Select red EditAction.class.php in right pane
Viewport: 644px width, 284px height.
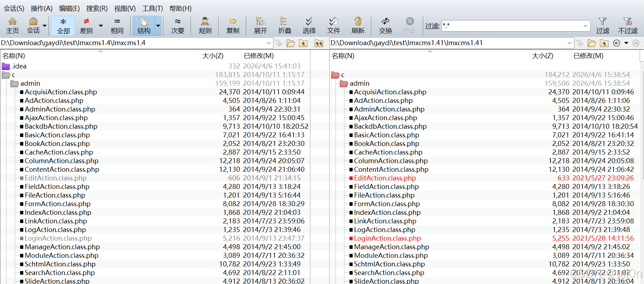[x=385, y=178]
